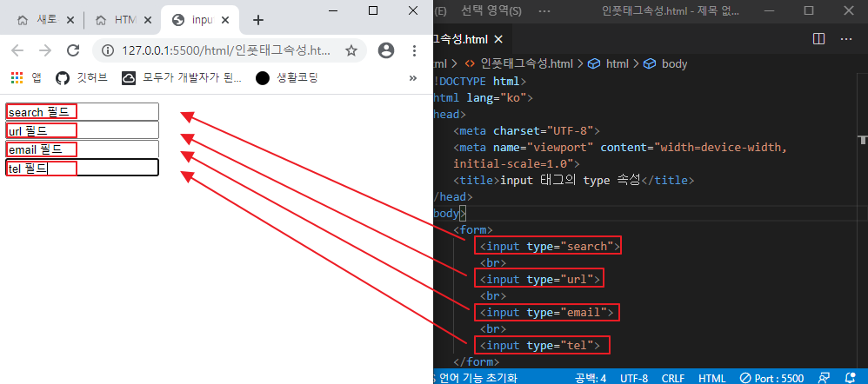Close the 새로 browser tab

[70, 21]
